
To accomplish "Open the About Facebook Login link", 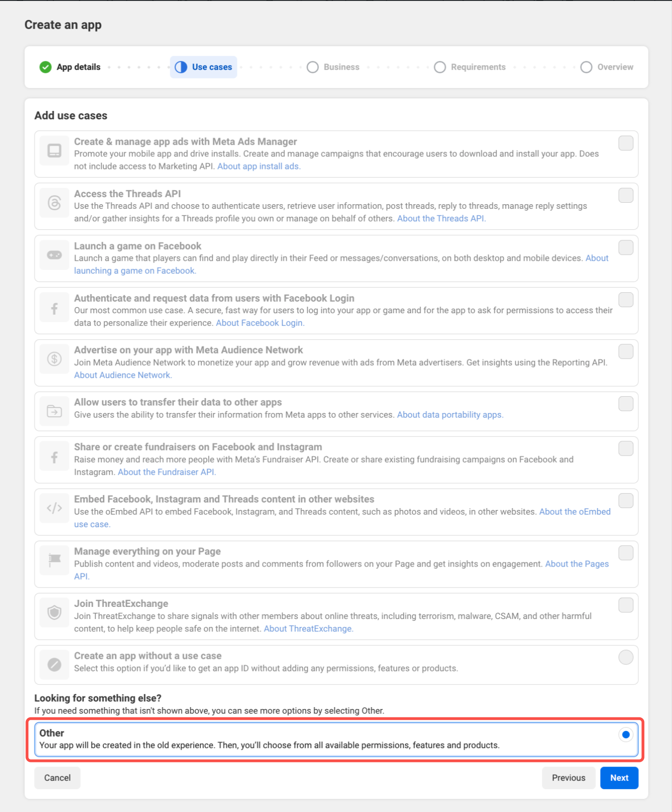I will [x=260, y=323].
